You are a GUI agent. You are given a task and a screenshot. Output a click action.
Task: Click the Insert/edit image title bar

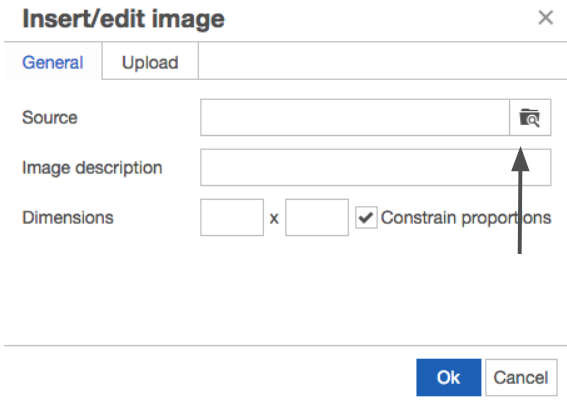123,19
